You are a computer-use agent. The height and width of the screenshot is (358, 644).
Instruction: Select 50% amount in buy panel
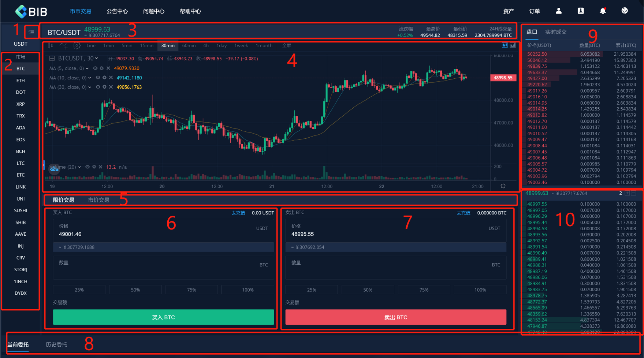coord(135,290)
